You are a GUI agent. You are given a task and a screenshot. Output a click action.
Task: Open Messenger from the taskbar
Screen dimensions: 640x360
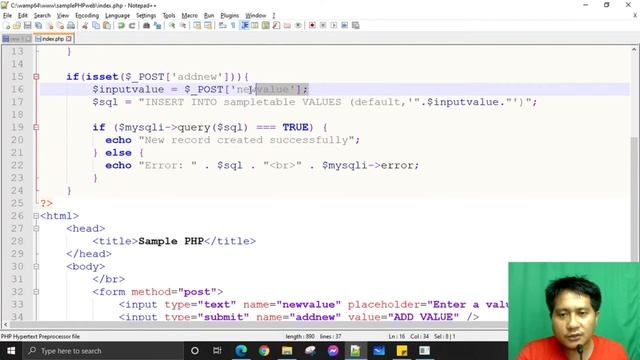click(333, 351)
